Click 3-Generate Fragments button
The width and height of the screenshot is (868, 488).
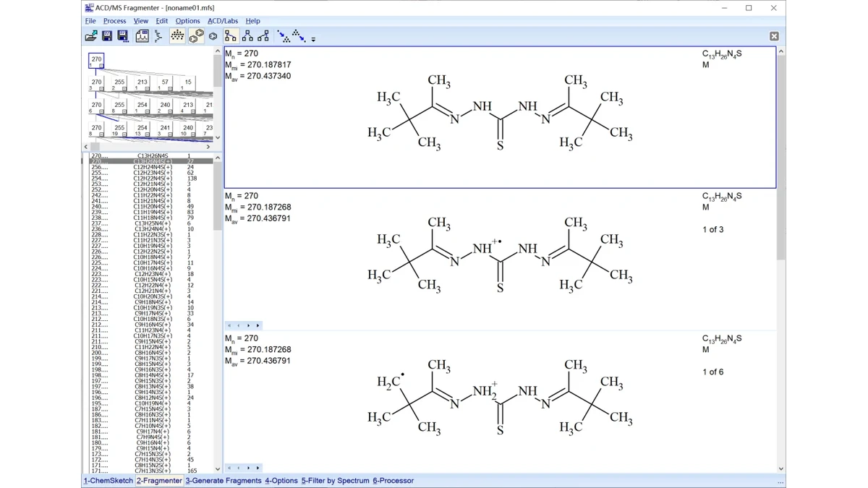coord(224,480)
